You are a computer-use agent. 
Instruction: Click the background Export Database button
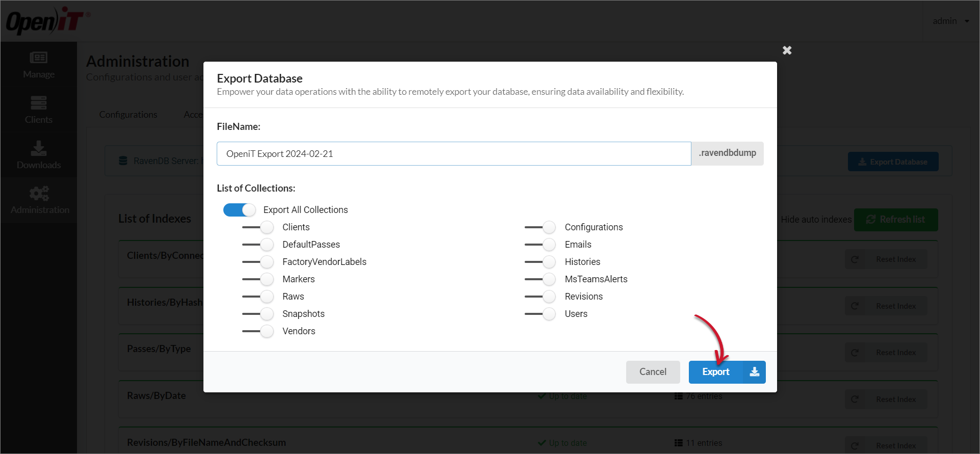(893, 162)
